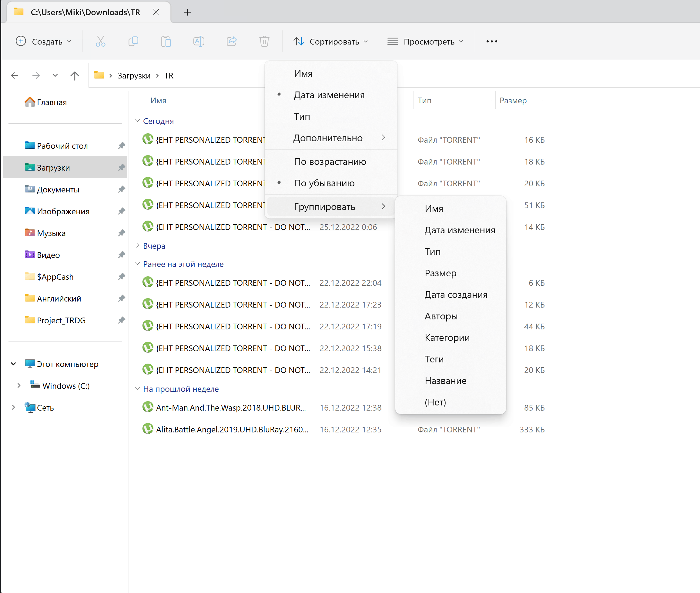Open a new tab with plus button
This screenshot has width=700, height=593.
click(187, 12)
